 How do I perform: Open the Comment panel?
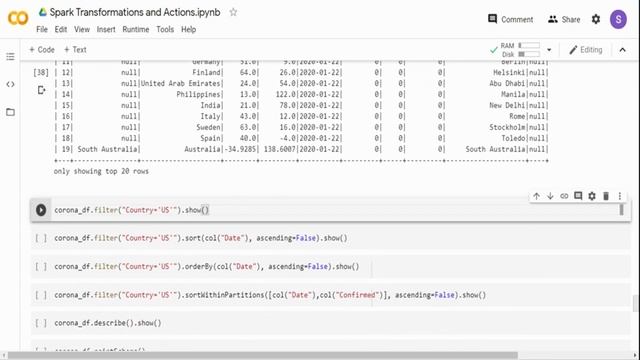pos(510,19)
